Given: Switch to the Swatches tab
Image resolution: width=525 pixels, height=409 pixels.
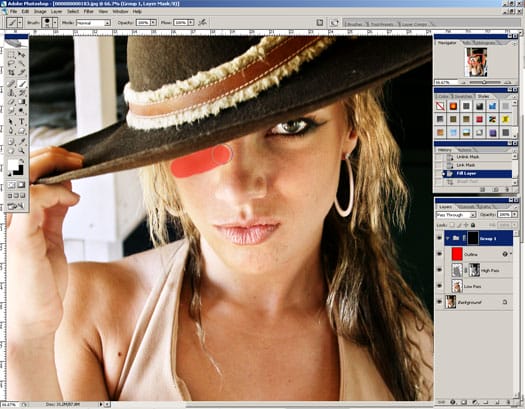Looking at the screenshot, I should pos(463,96).
